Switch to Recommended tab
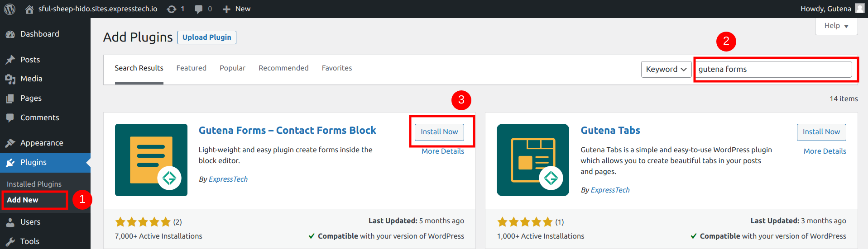 pyautogui.click(x=283, y=68)
